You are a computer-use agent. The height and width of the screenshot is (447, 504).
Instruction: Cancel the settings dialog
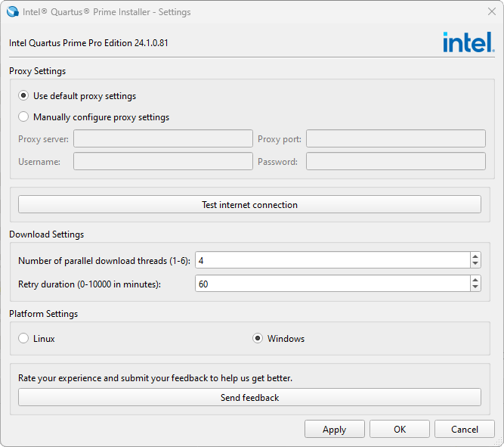tap(465, 429)
